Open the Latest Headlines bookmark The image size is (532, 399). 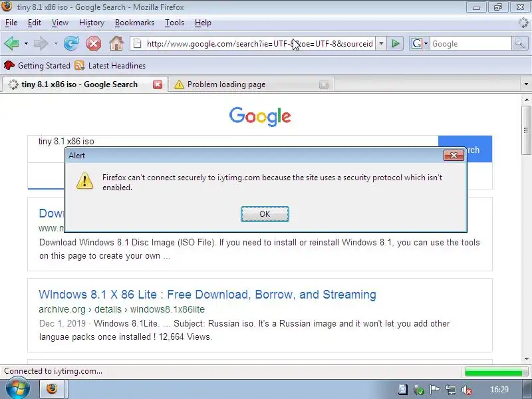tap(110, 65)
